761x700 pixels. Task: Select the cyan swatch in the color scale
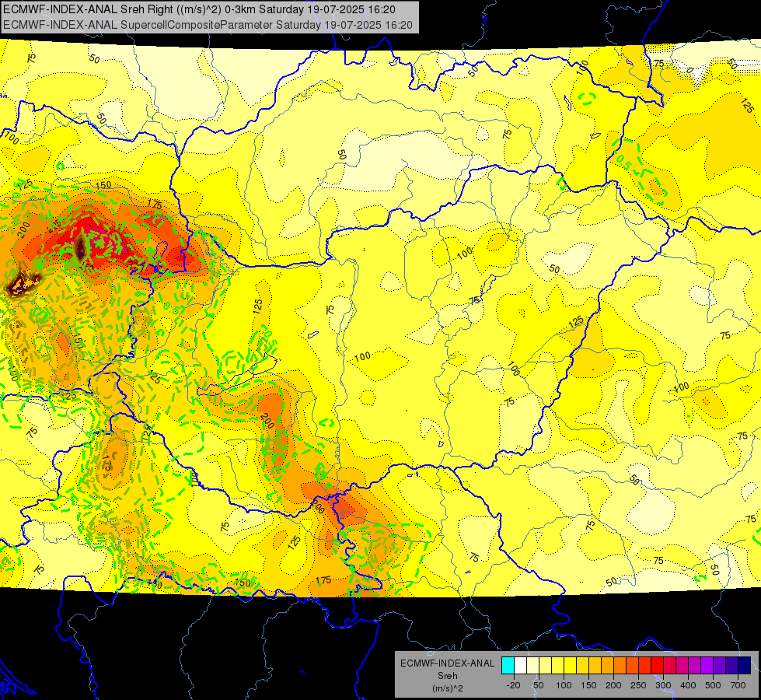[508, 666]
